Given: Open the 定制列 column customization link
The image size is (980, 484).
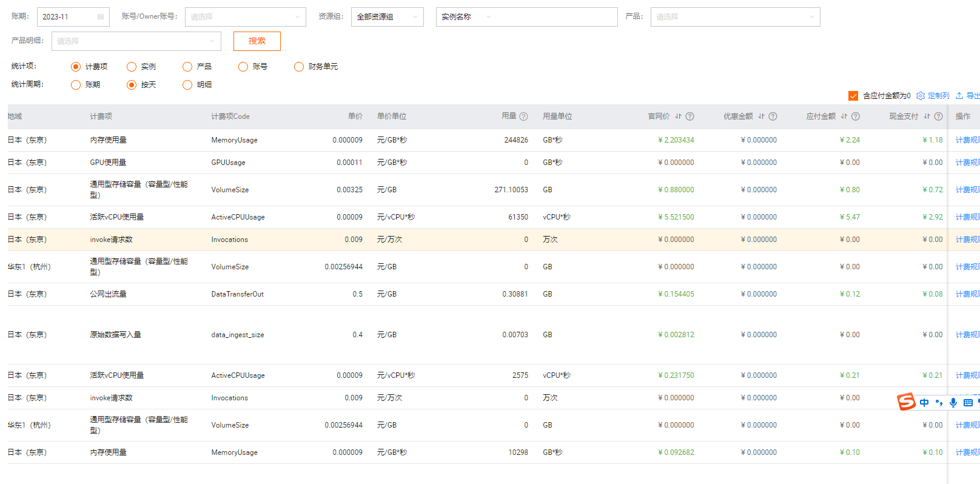Looking at the screenshot, I should [934, 96].
